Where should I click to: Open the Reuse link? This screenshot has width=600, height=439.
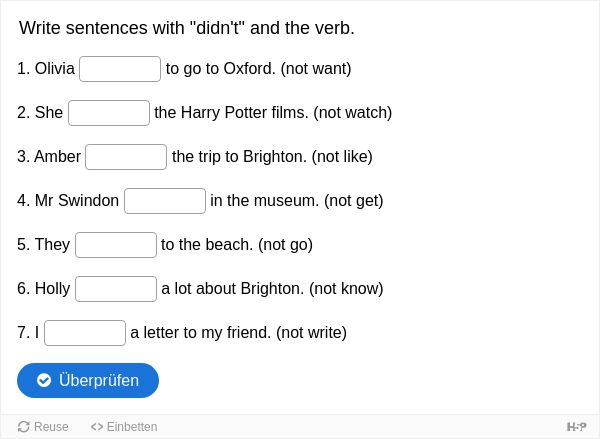pyautogui.click(x=43, y=427)
